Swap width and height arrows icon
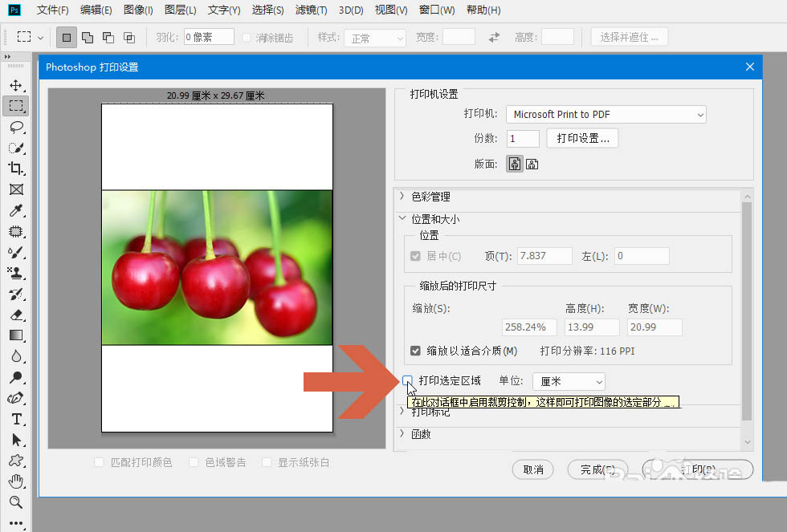 [x=495, y=37]
